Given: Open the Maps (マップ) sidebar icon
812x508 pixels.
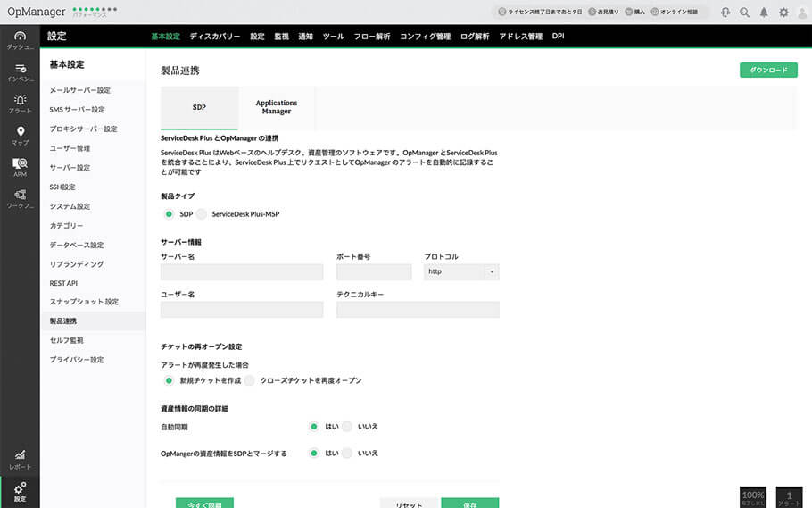Looking at the screenshot, I should (x=20, y=136).
